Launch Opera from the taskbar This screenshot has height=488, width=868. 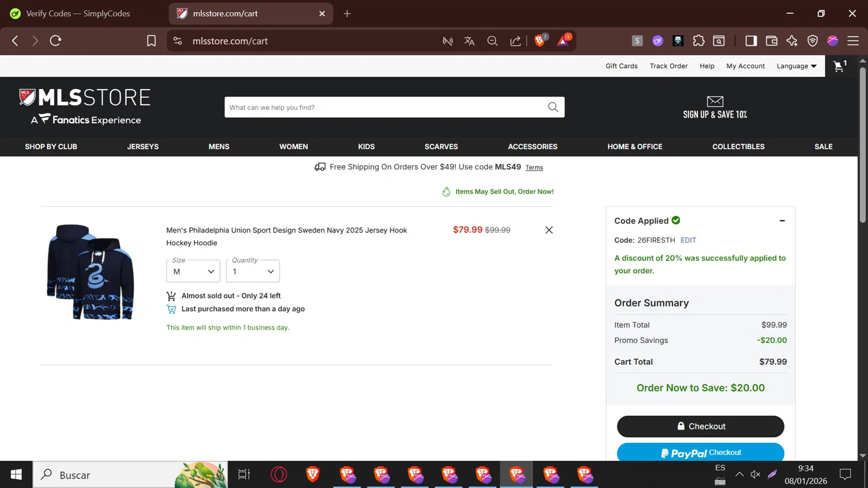[279, 475]
